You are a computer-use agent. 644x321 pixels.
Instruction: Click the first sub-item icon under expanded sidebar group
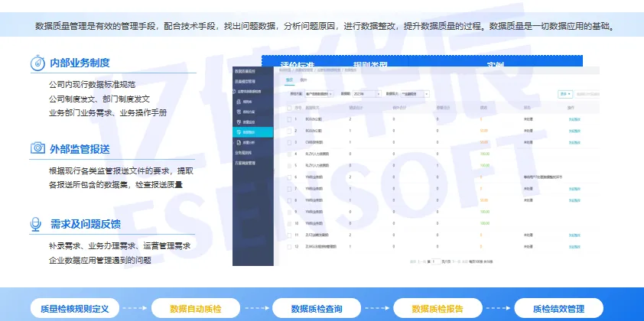pos(239,101)
